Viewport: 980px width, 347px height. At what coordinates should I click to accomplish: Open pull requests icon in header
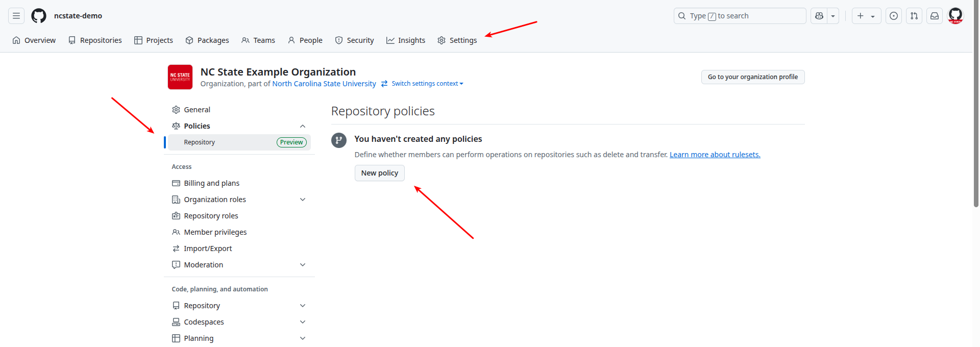click(x=914, y=16)
